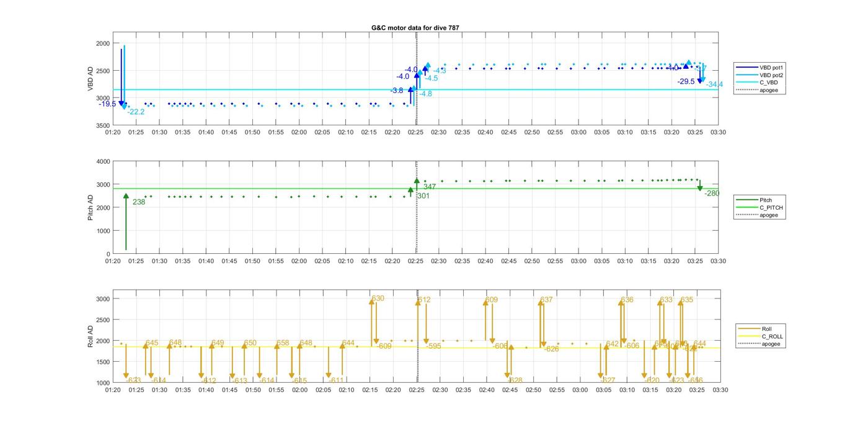Image resolution: width=868 pixels, height=430 pixels.
Task: Click '02:25' time tick under VBD plot
Action: [415, 132]
